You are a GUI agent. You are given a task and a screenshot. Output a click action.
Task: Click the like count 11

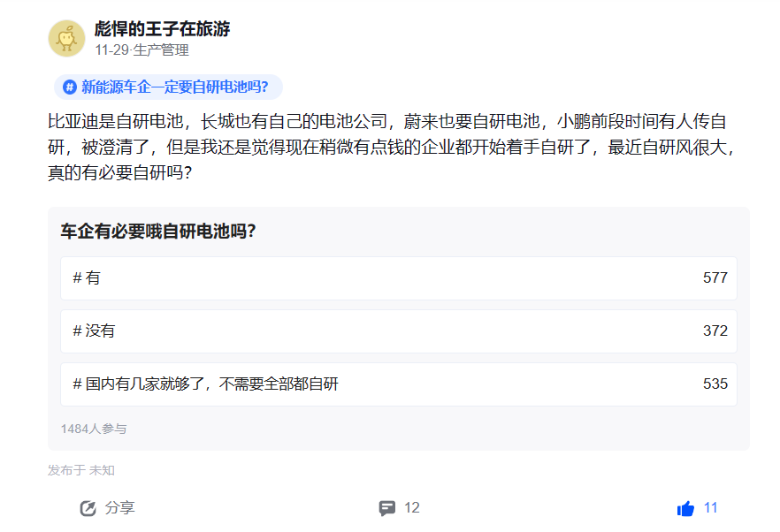[x=711, y=508]
